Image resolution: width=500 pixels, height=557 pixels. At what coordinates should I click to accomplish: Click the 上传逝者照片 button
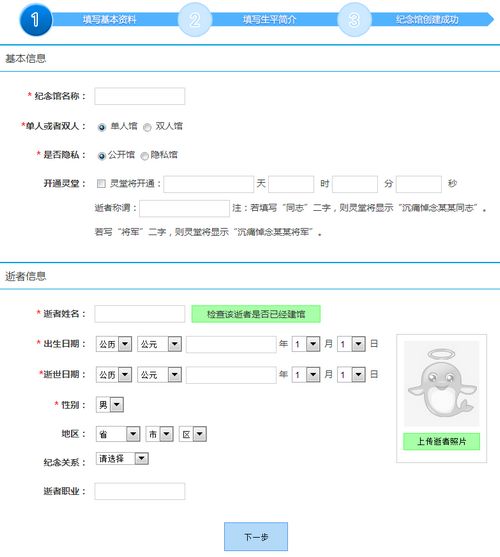coord(441,442)
